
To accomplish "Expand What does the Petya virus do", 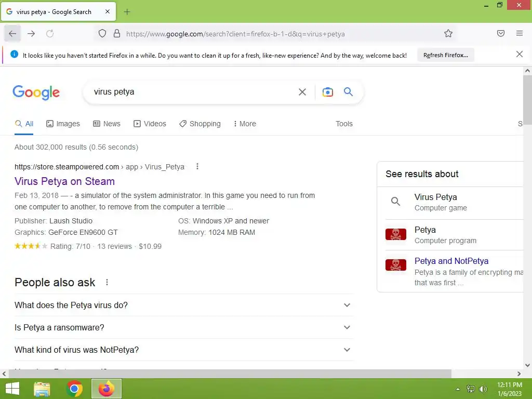I will click(183, 305).
